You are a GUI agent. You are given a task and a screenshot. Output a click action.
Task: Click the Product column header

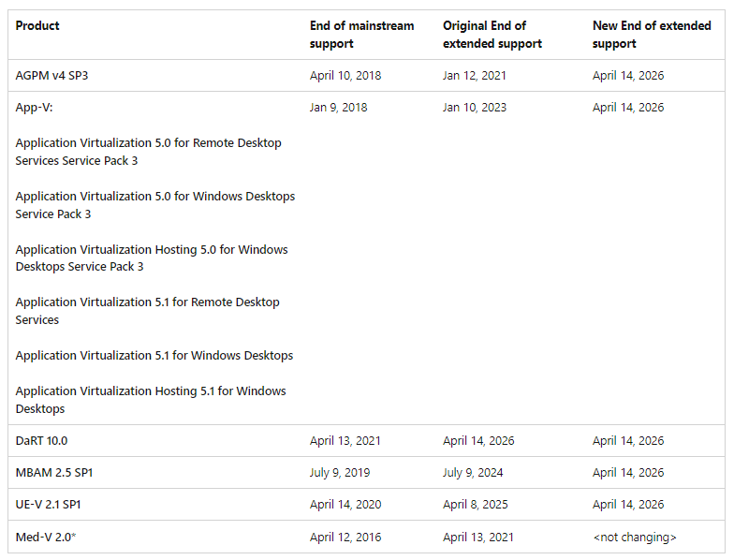(x=37, y=26)
